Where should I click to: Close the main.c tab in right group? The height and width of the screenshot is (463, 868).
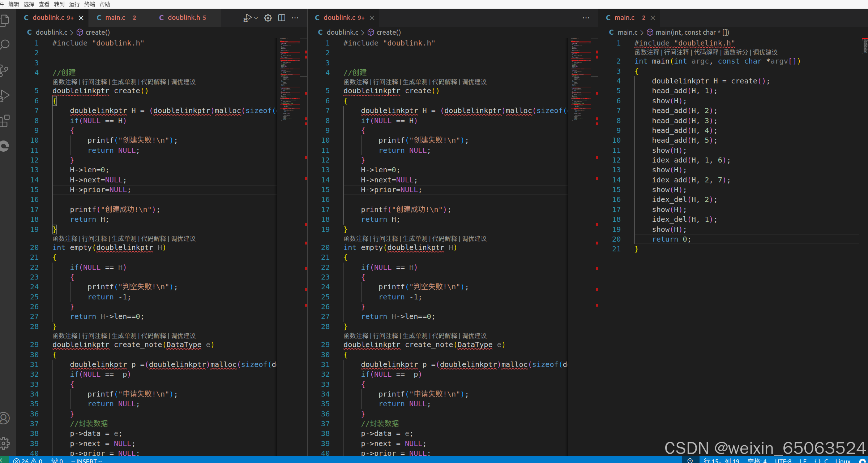click(653, 18)
